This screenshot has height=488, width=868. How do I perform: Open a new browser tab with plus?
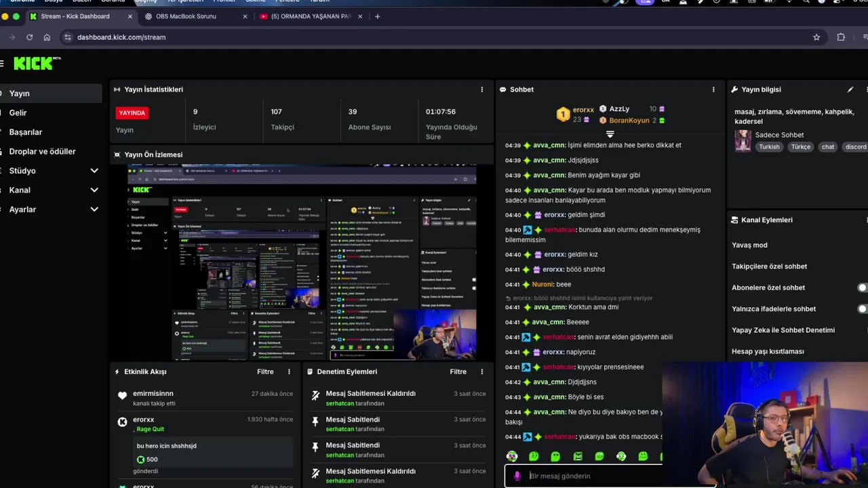pos(378,16)
